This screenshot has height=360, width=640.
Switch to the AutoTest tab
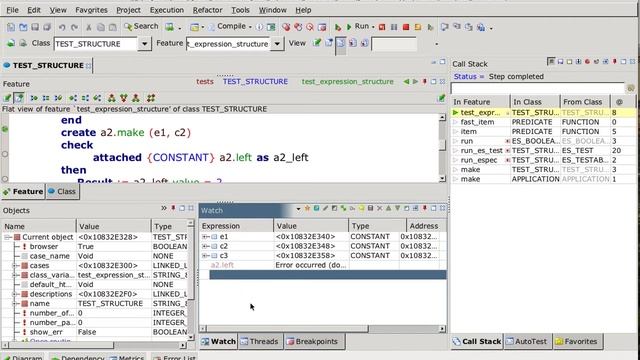pos(527,342)
